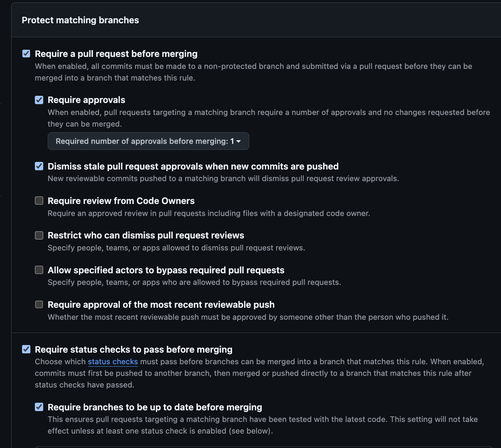Click the Restrict who can dismiss reviews label text

[146, 235]
